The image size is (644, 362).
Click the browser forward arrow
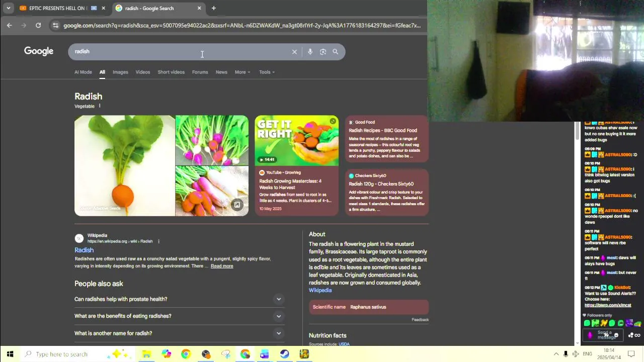pos(24,25)
